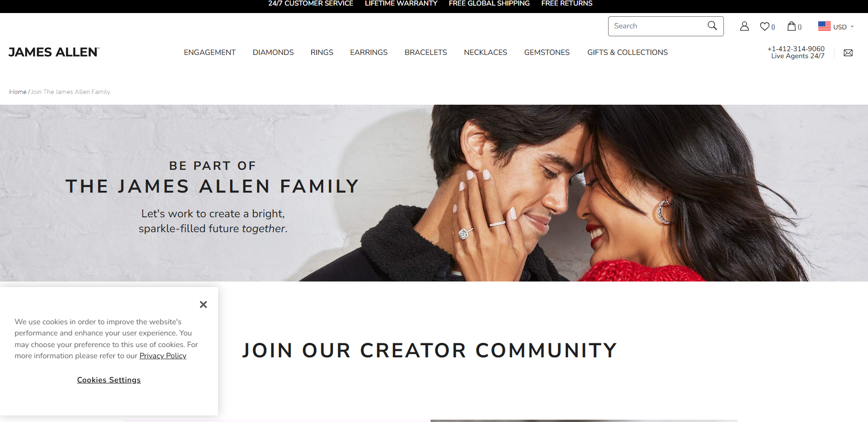Click the Home breadcrumb link

[x=18, y=92]
